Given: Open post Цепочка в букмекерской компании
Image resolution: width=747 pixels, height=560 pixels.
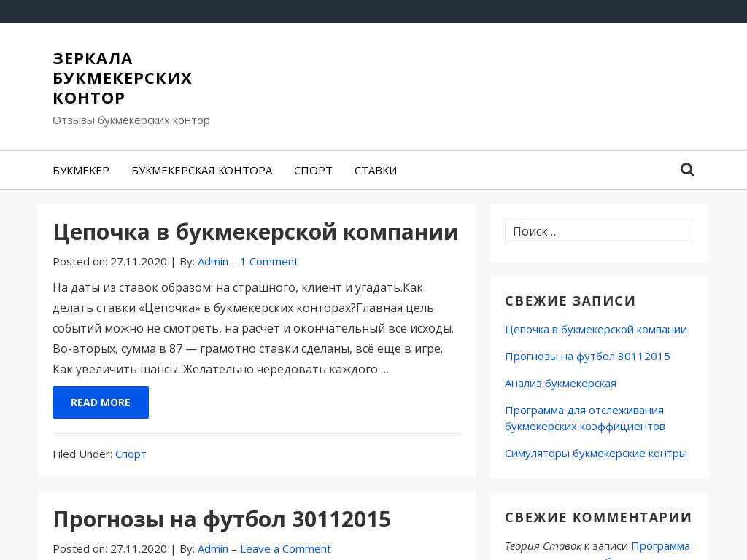Looking at the screenshot, I should [x=255, y=232].
